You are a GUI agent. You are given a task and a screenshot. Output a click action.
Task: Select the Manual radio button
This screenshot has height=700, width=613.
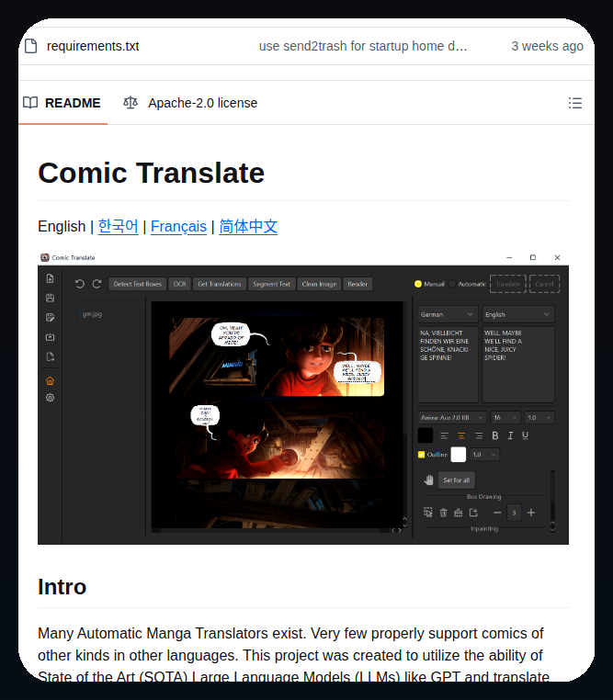[x=418, y=284]
